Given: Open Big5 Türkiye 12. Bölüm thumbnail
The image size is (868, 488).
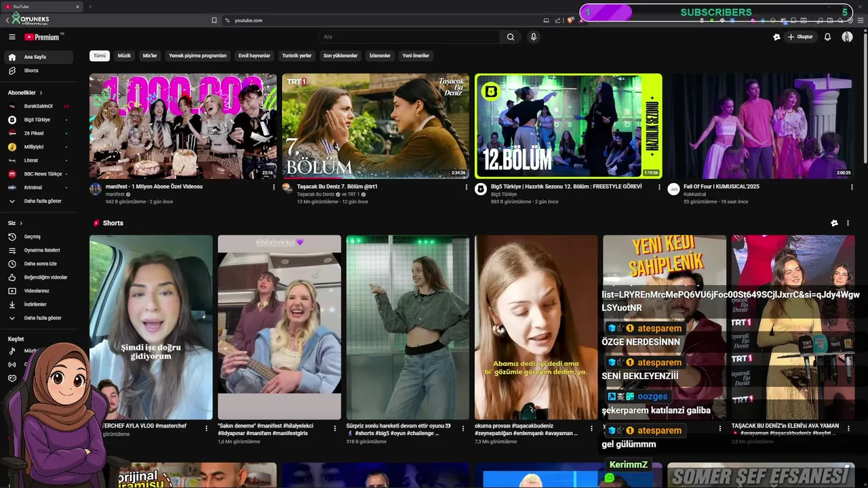Looking at the screenshot, I should tap(568, 126).
